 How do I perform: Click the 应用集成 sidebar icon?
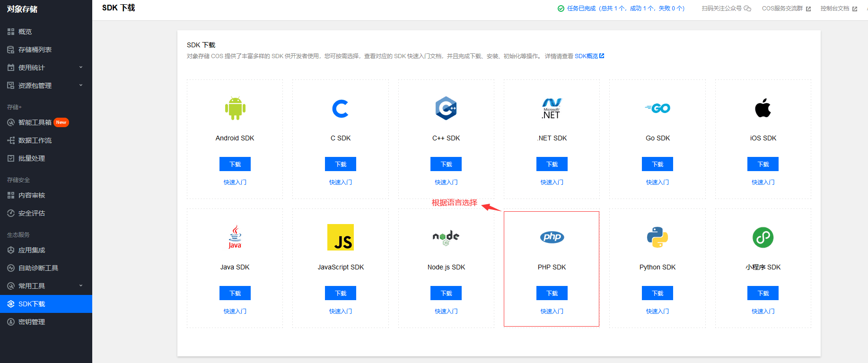tap(11, 250)
